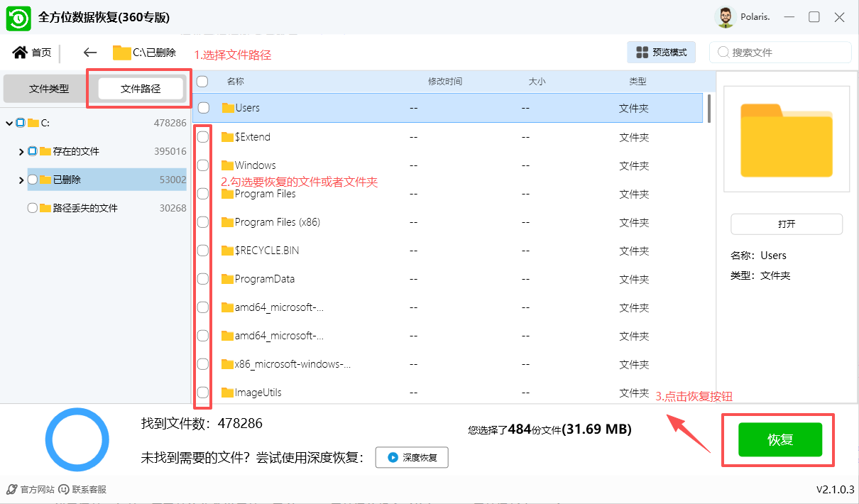Expand the 存在的文件 tree node
This screenshot has height=504, width=859.
[21, 150]
